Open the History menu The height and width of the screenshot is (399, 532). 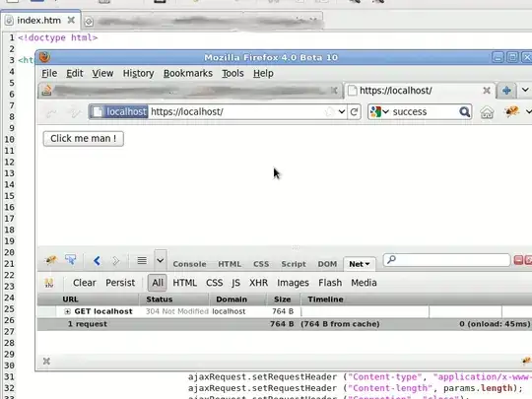(x=138, y=73)
